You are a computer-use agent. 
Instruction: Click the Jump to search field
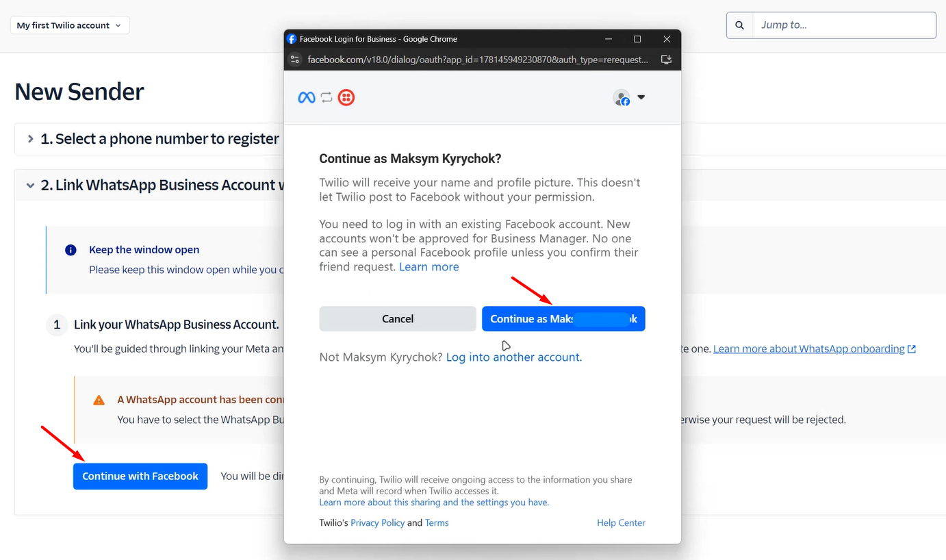(x=844, y=25)
